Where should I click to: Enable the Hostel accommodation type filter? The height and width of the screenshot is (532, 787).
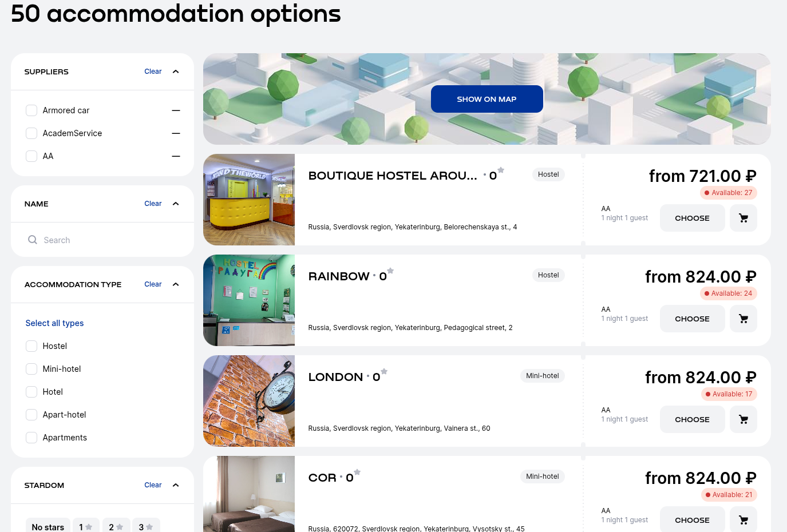click(31, 346)
